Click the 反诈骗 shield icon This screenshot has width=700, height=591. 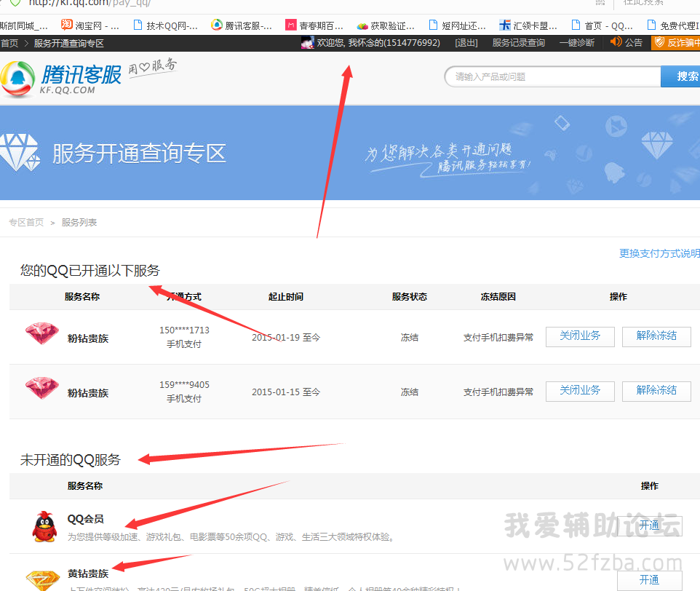tap(659, 43)
